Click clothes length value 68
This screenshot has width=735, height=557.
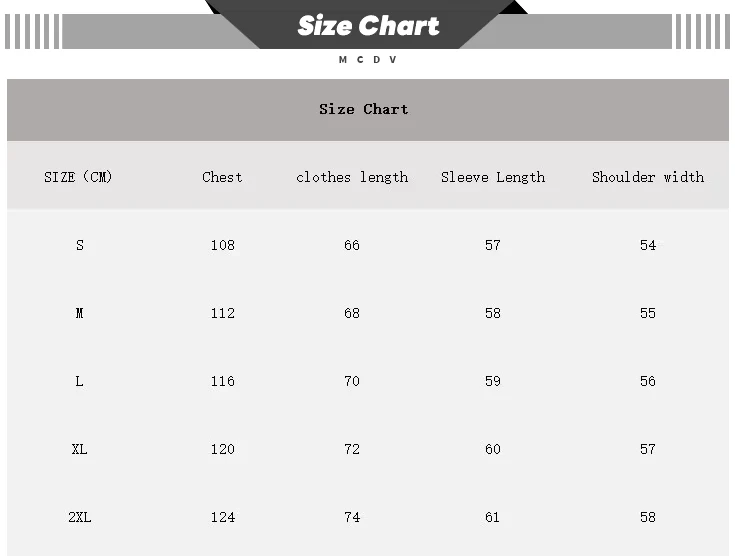(x=352, y=313)
